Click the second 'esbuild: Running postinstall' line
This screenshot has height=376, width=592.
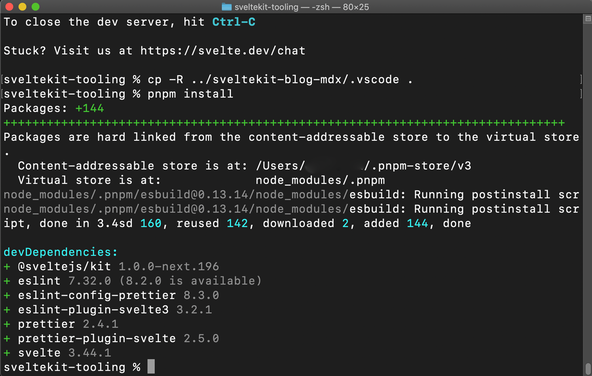(x=291, y=209)
